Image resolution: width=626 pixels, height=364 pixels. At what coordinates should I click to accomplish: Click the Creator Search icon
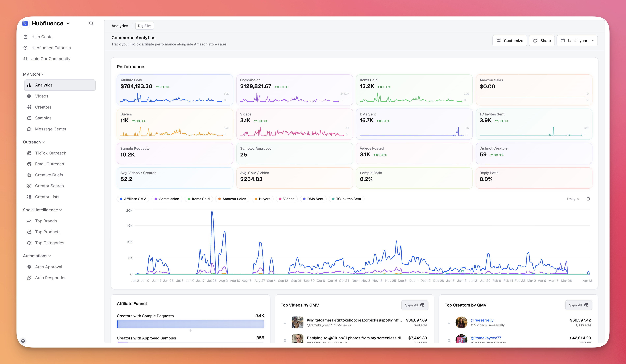pyautogui.click(x=29, y=186)
